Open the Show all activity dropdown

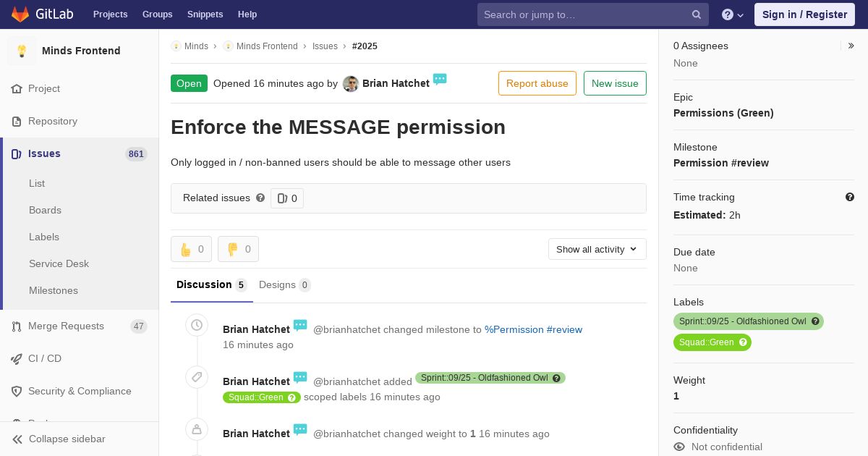[x=597, y=249]
